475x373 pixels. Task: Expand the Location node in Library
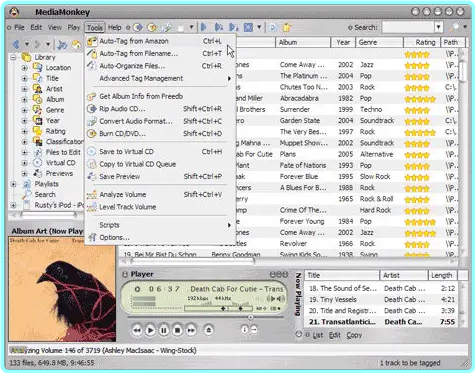click(24, 68)
